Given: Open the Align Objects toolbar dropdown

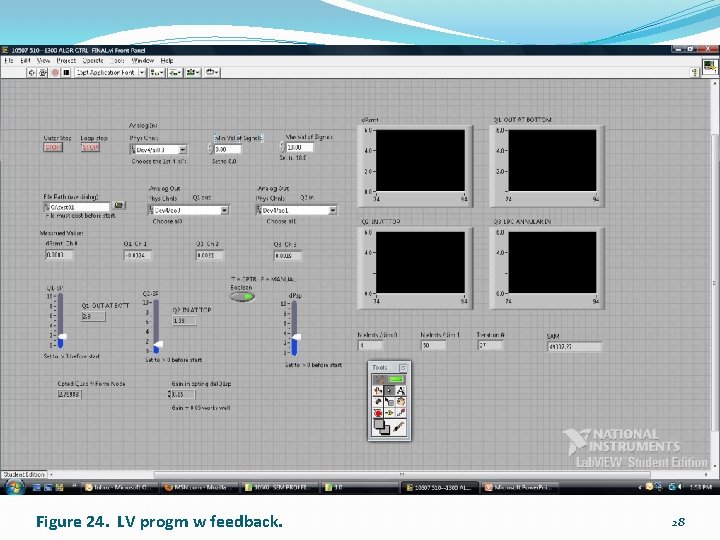Looking at the screenshot, I should click(x=157, y=73).
